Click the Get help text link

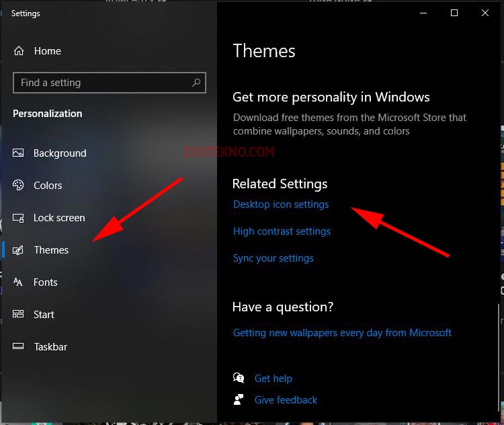[273, 379]
